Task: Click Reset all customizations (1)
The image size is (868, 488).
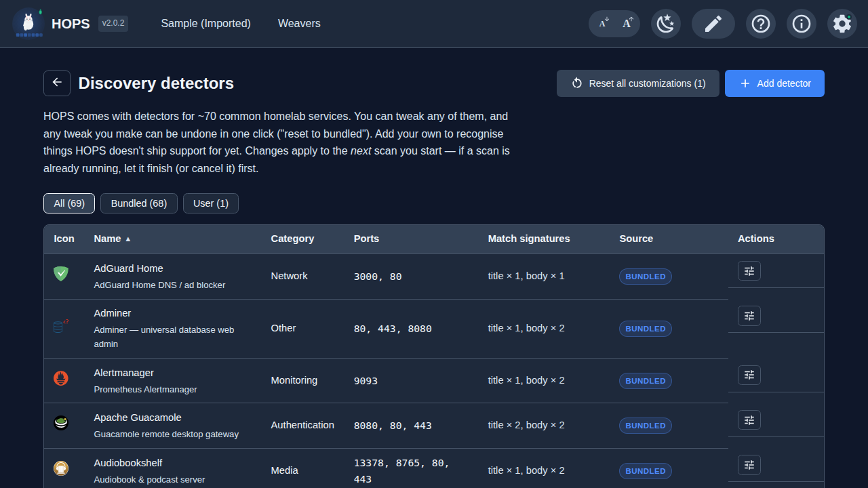Action: coord(638,83)
